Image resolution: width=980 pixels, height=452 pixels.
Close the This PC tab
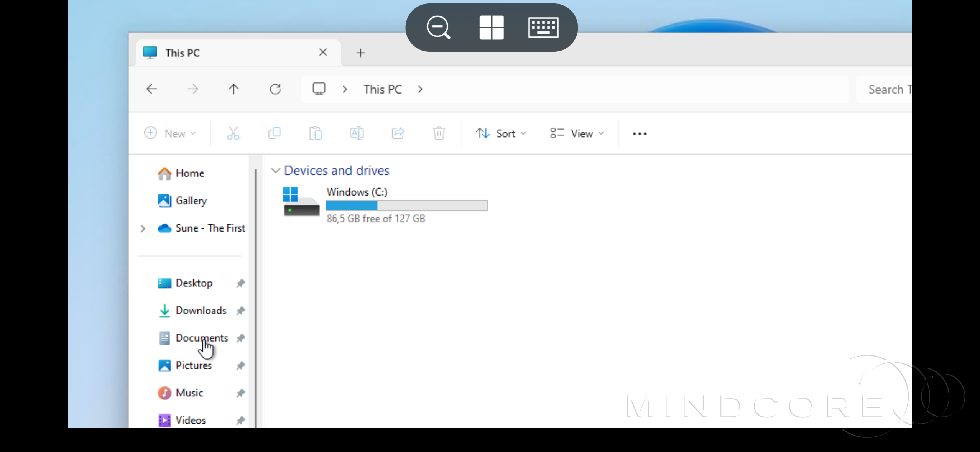coord(323,52)
